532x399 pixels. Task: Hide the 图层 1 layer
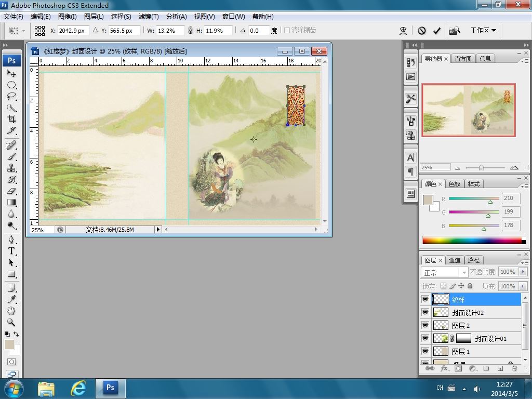click(425, 351)
